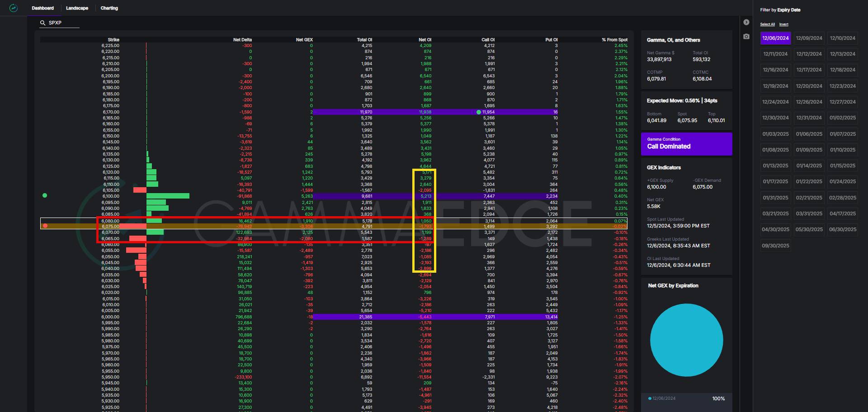
Task: Select the 01/17/2025 expiry date
Action: click(775, 182)
